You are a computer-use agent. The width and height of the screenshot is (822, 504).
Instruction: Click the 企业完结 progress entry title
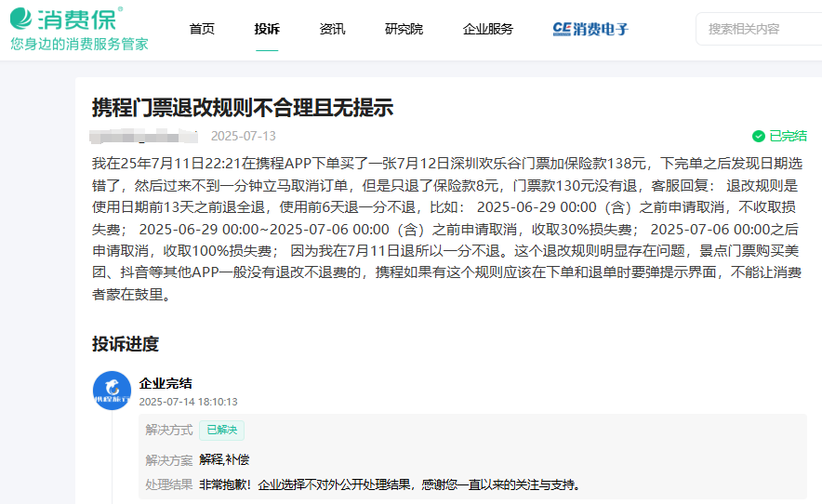(166, 383)
